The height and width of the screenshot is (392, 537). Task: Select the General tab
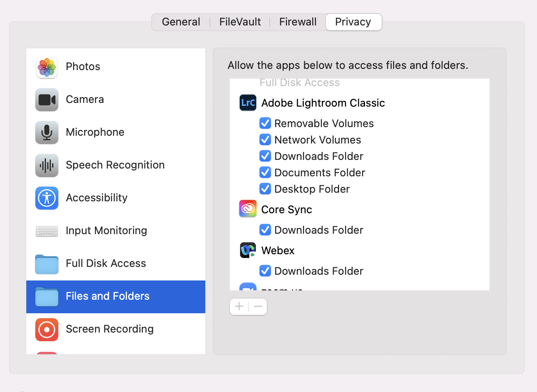[181, 22]
